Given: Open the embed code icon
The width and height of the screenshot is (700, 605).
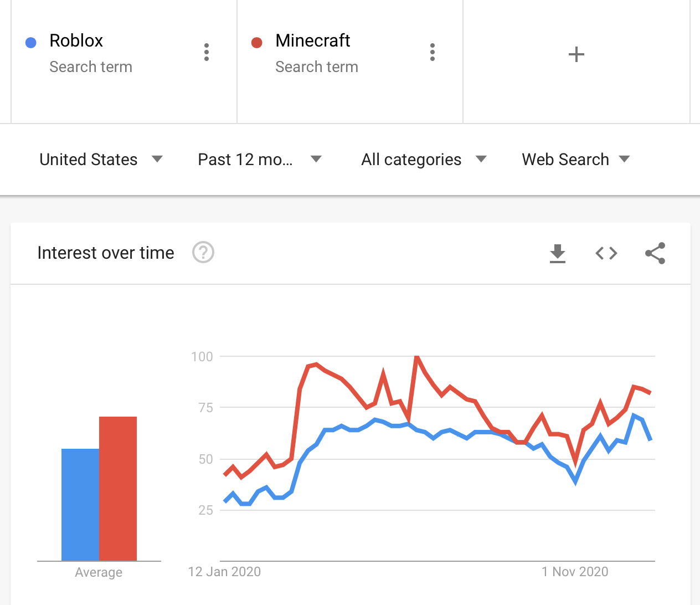Looking at the screenshot, I should (606, 253).
